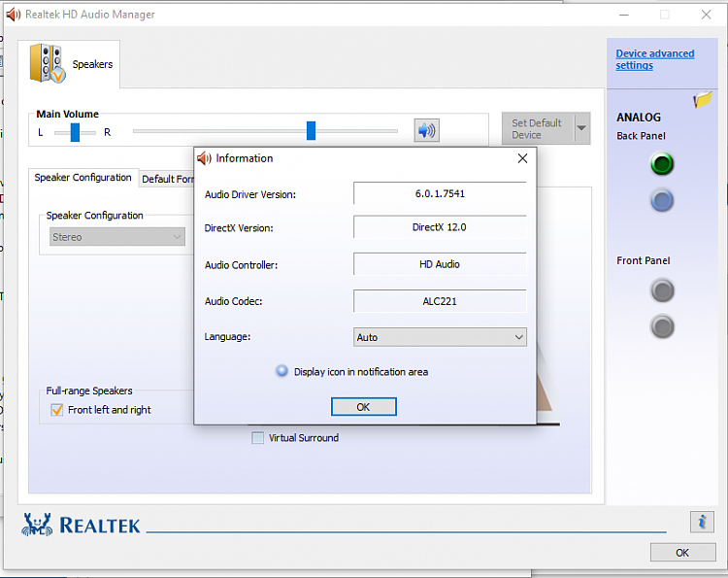The image size is (728, 578).
Task: Click the information 'i' button at bottom right
Action: pos(702,522)
